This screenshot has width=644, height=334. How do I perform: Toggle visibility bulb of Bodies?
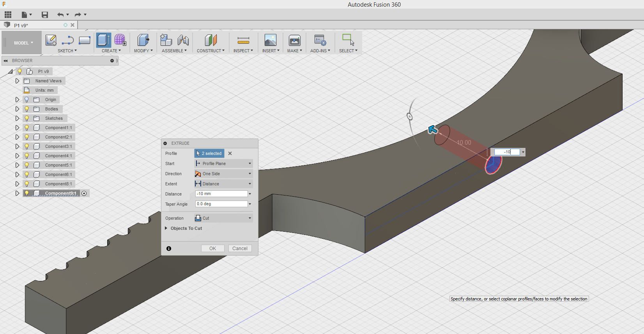pos(27,109)
